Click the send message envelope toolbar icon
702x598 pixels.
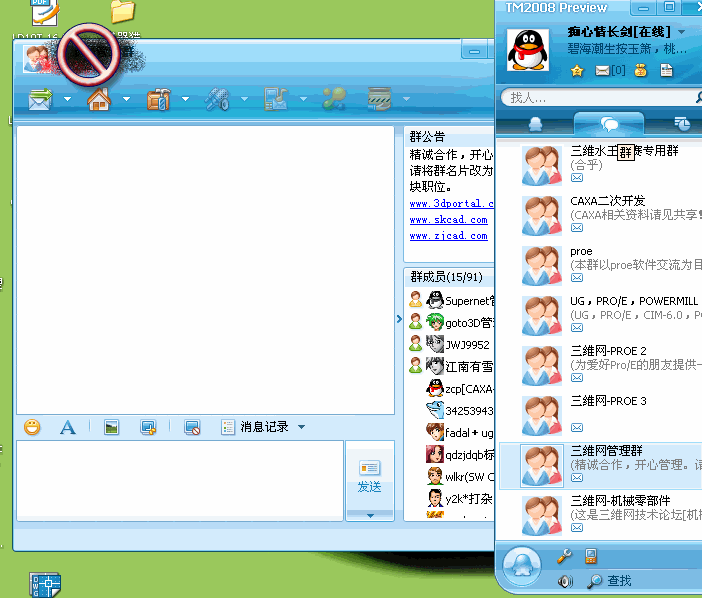pyautogui.click(x=40, y=99)
